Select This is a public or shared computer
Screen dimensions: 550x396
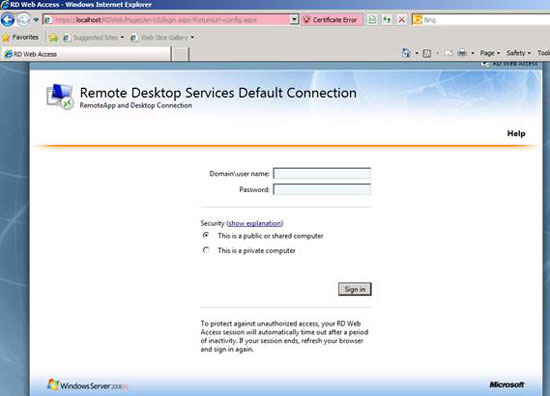point(206,235)
